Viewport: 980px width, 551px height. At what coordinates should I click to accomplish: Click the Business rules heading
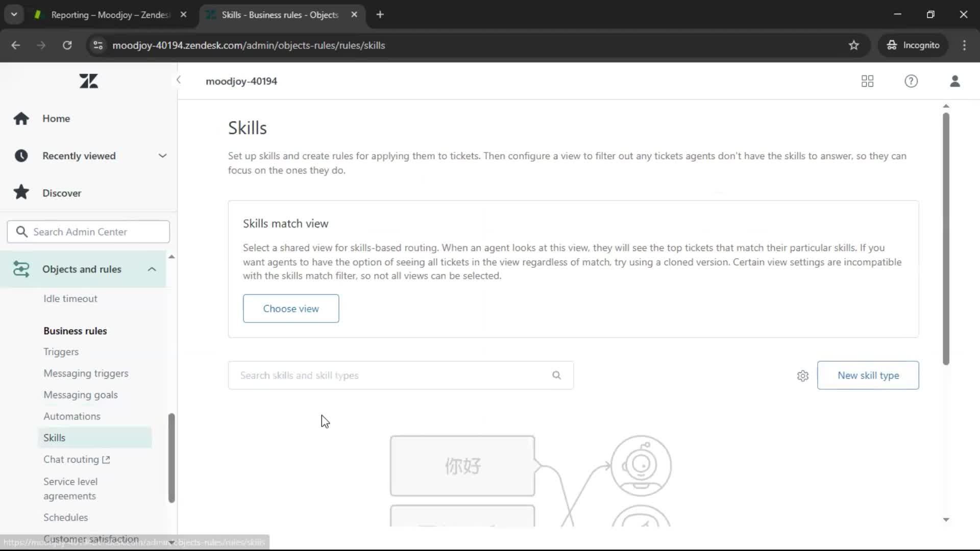point(75,331)
